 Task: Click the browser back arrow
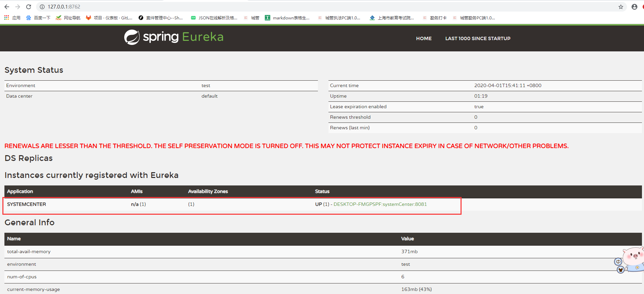coord(7,7)
